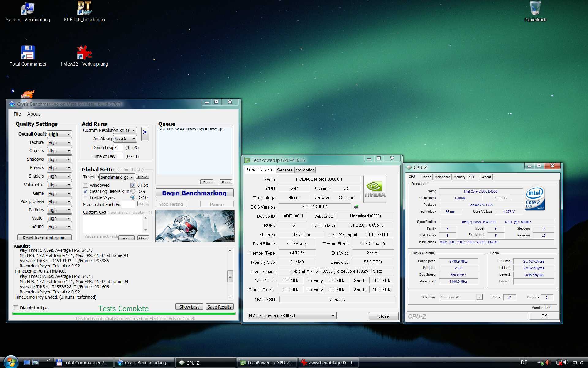Click the BIOS save chip icon in GPU-Z
588x368 pixels.
(x=356, y=207)
